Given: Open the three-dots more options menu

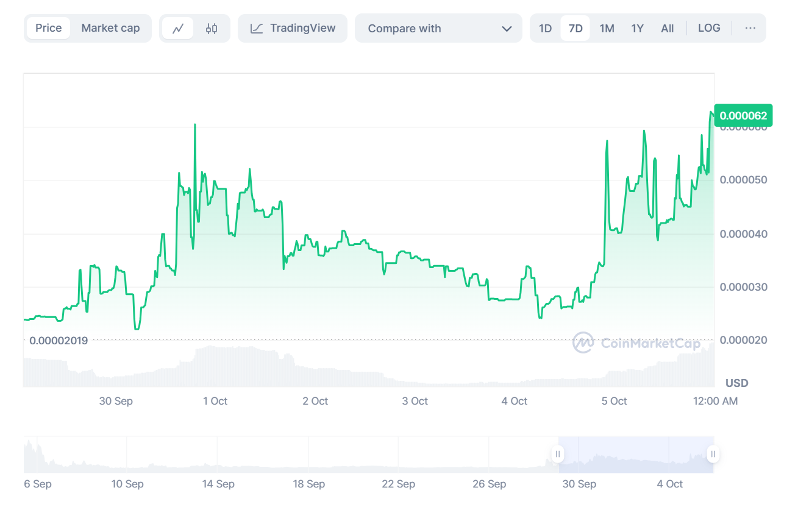Looking at the screenshot, I should pos(750,28).
